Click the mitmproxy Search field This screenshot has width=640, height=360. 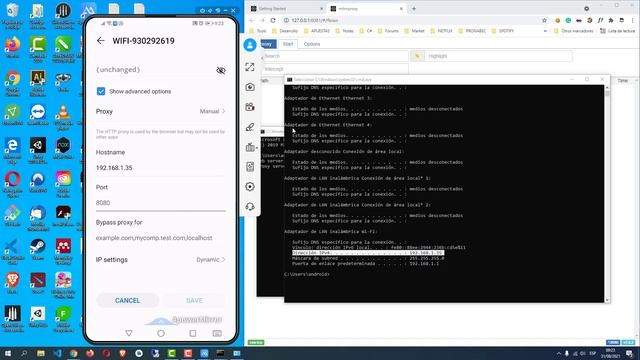336,56
